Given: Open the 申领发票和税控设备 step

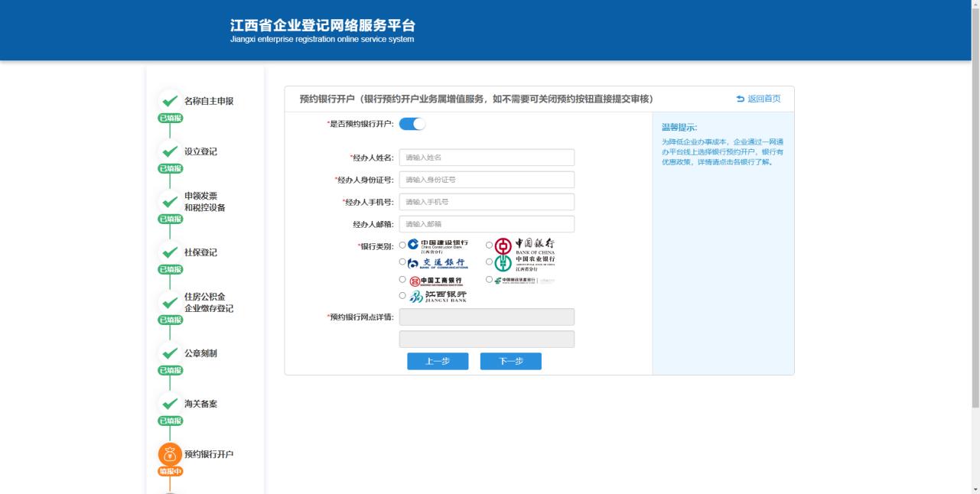Looking at the screenshot, I should (x=204, y=202).
